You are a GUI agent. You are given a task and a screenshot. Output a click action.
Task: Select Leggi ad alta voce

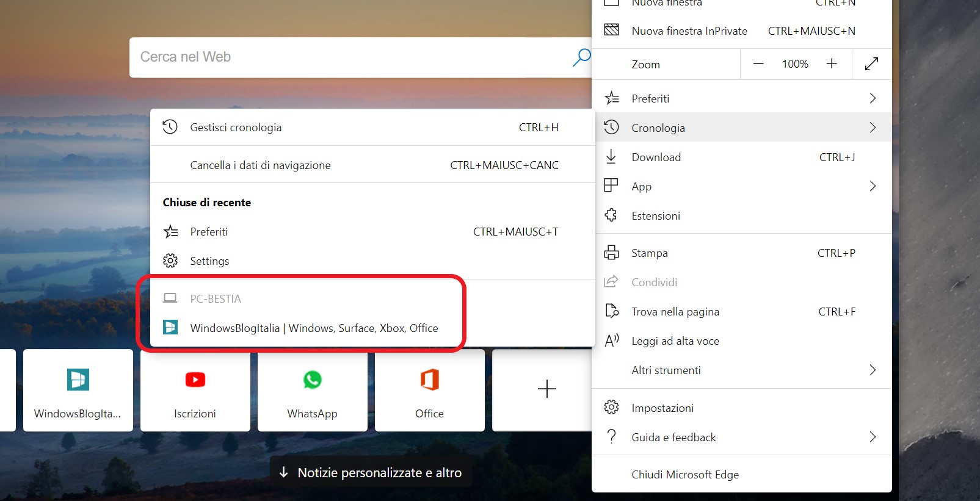pyautogui.click(x=742, y=341)
